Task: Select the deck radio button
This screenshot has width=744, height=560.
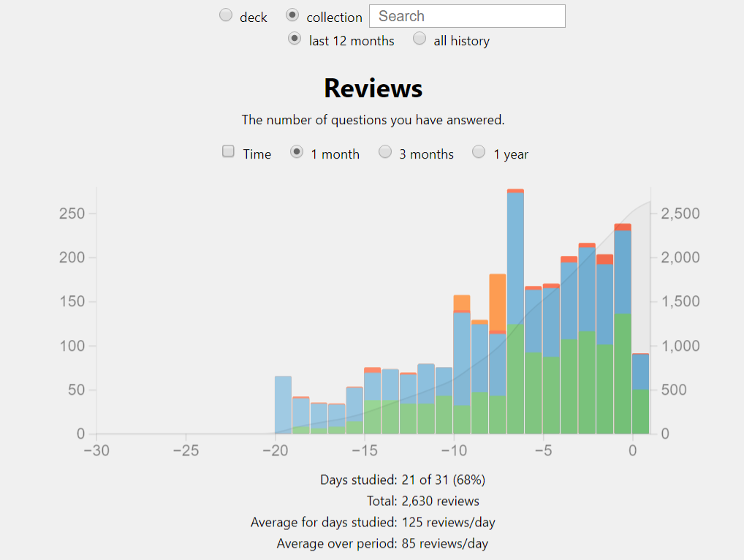Action: (x=226, y=15)
